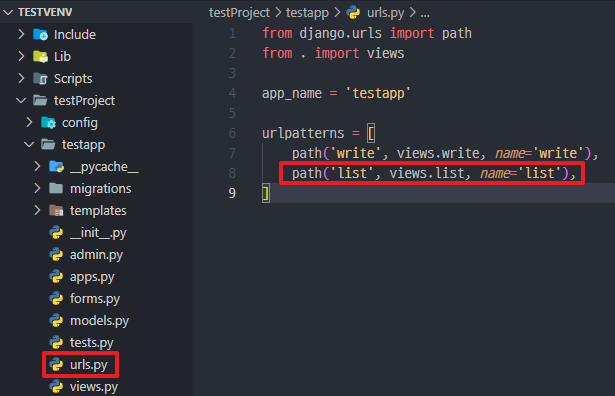Image resolution: width=615 pixels, height=396 pixels.
Task: Open forms.py file
Action: tap(95, 299)
